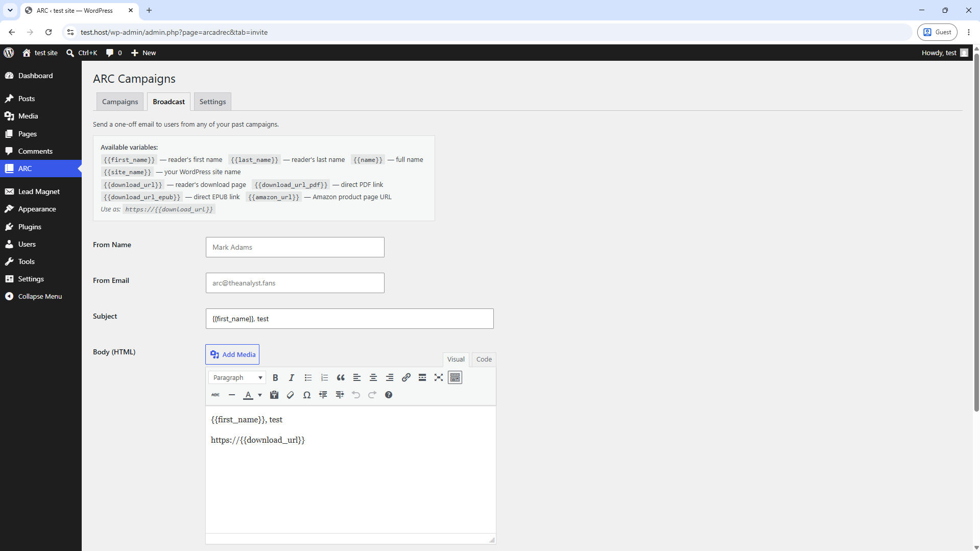This screenshot has width=980, height=551.
Task: Collapse the WordPress admin menu
Action: point(41,296)
